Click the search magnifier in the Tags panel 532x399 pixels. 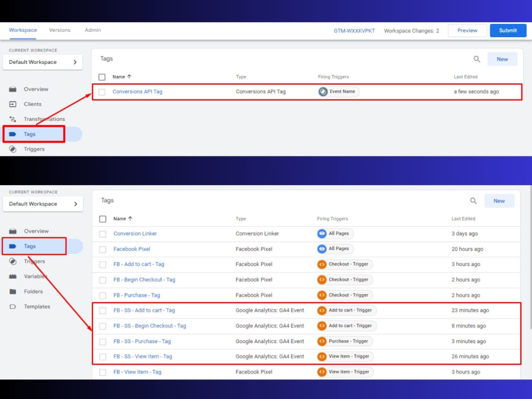point(477,59)
